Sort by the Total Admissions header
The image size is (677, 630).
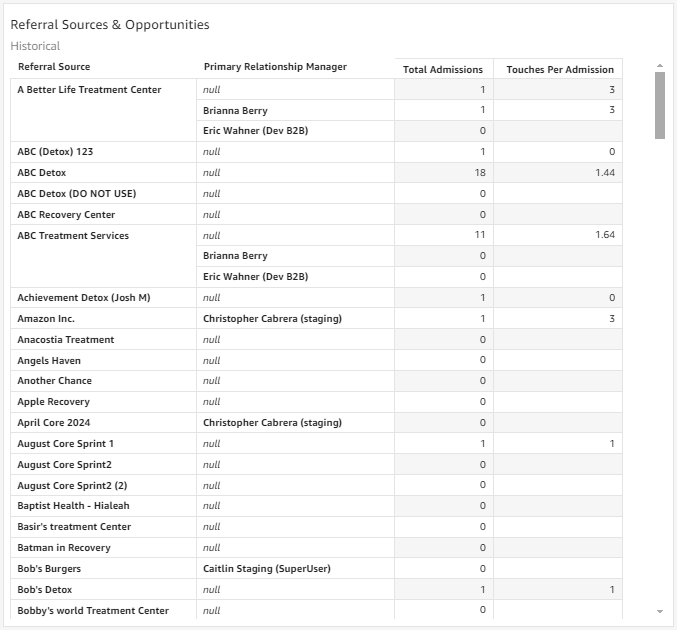pyautogui.click(x=442, y=69)
